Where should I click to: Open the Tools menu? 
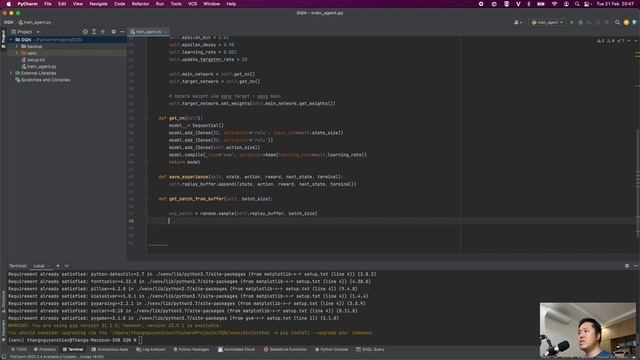click(x=176, y=4)
